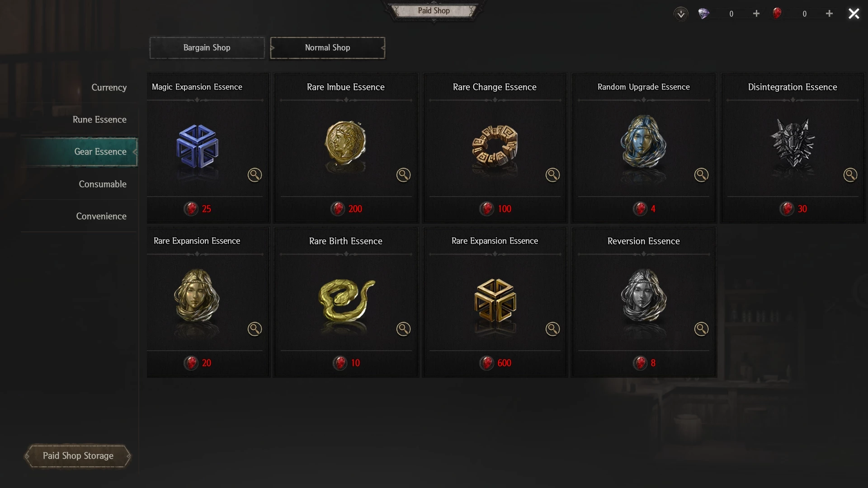Viewport: 868px width, 488px height.
Task: Add diamonds with the first plus icon
Action: pyautogui.click(x=756, y=14)
